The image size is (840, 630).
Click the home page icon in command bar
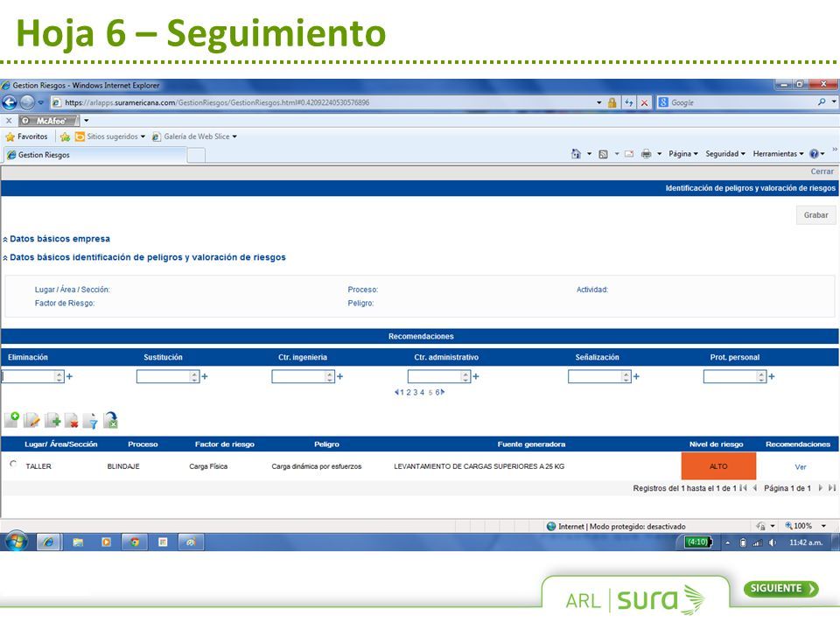[576, 154]
